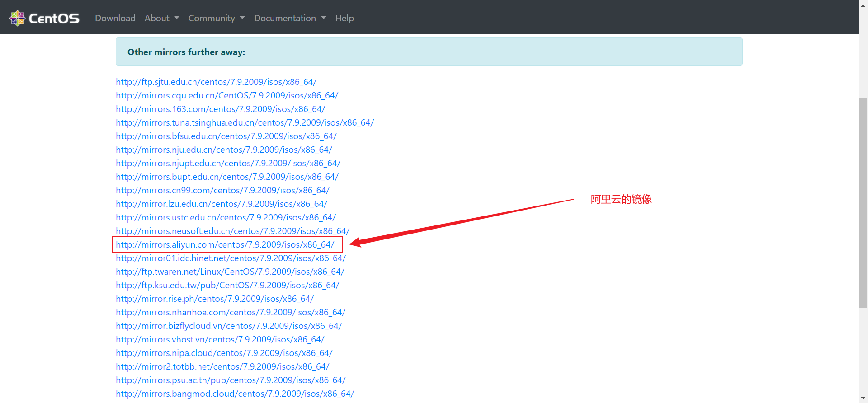Image resolution: width=868 pixels, height=403 pixels.
Task: Open the mirrors.psu.ac.th mirror link
Action: tap(231, 380)
